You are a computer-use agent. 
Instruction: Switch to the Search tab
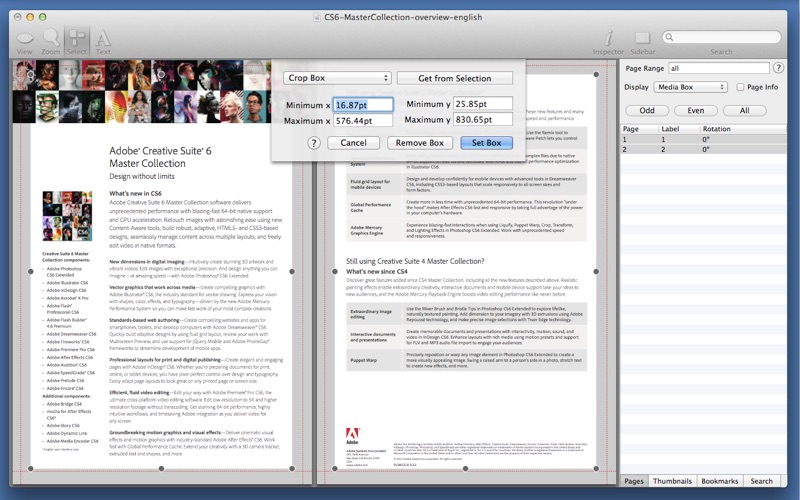761,481
